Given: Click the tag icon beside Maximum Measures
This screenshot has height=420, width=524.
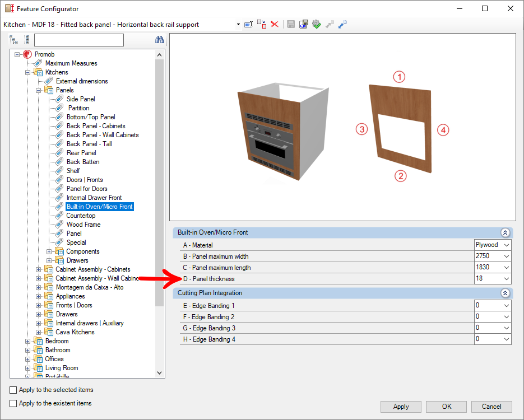Looking at the screenshot, I should click(38, 63).
